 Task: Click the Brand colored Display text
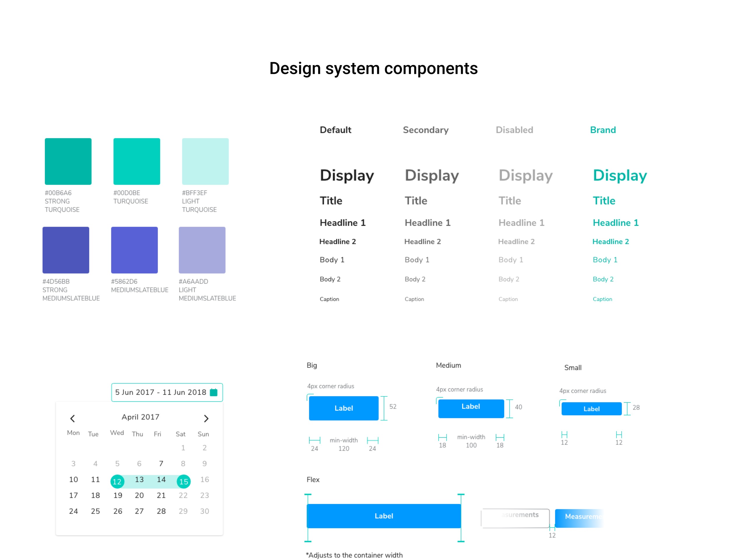[x=620, y=176]
